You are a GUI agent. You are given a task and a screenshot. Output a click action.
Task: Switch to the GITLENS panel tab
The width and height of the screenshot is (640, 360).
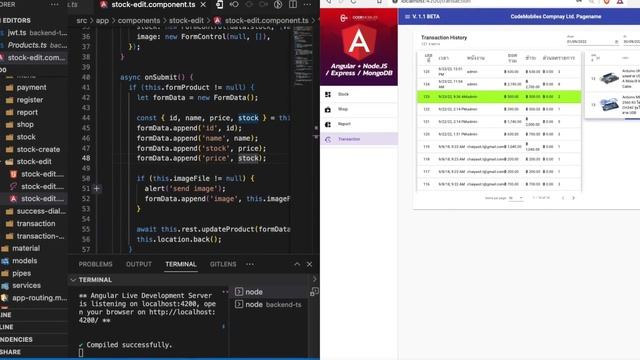pos(223,264)
